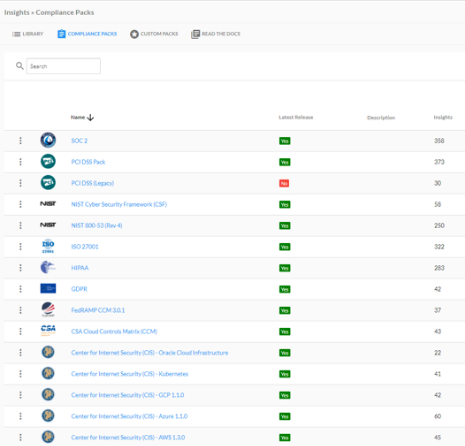The image size is (465, 446).
Task: Click the GDPR EU flag icon
Action: pyautogui.click(x=48, y=288)
